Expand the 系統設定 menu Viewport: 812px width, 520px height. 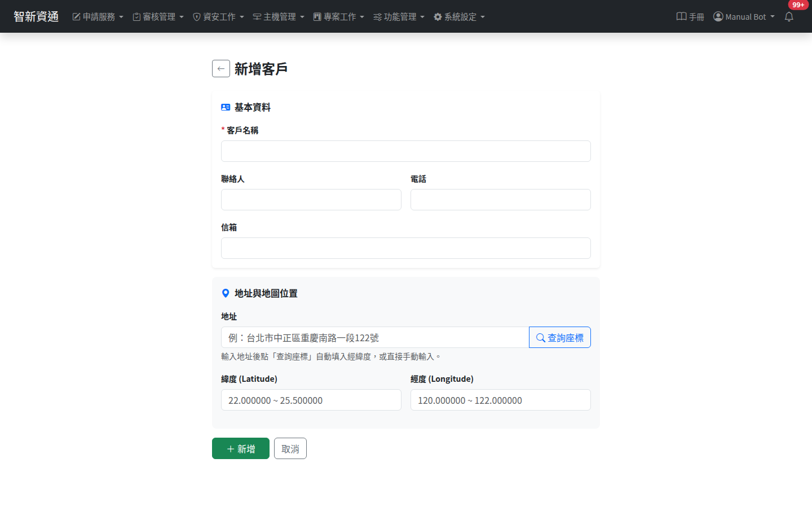(x=459, y=17)
